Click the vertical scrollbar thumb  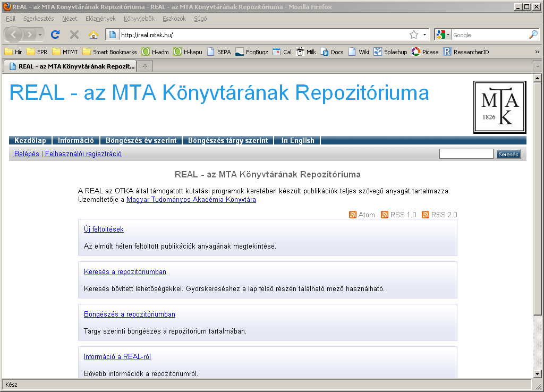coord(538,199)
